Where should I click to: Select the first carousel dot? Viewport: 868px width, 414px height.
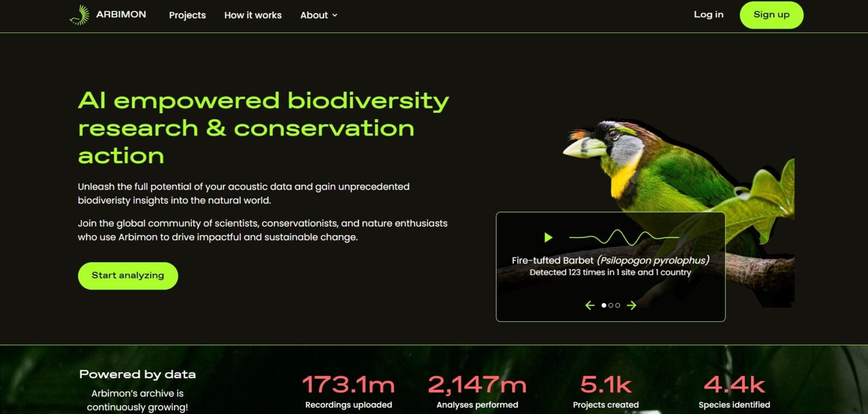[604, 306]
